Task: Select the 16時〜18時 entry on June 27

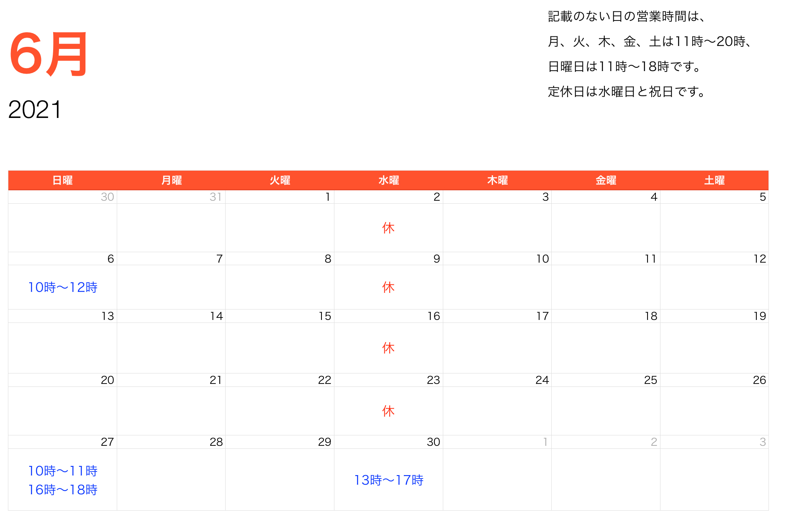Action: tap(63, 490)
